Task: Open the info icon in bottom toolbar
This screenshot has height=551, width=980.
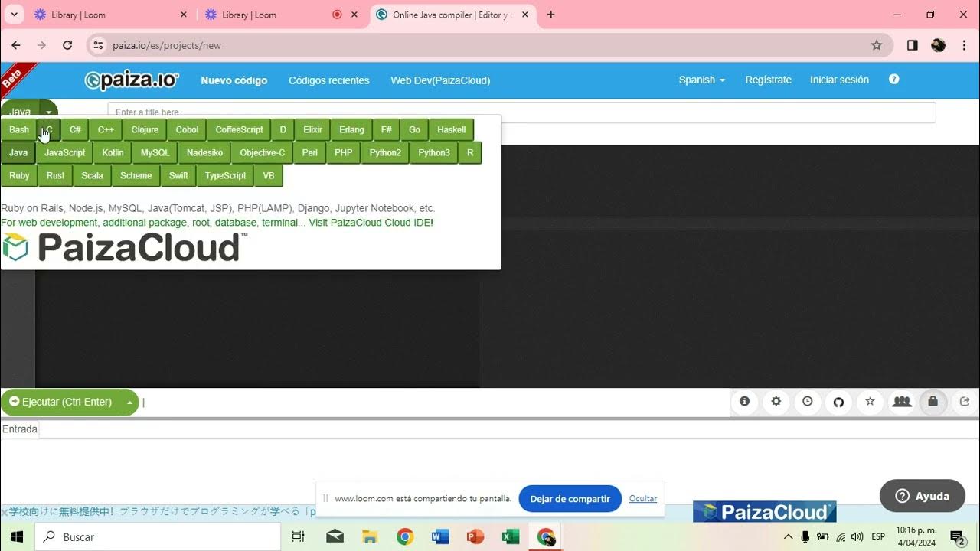Action: coord(744,402)
